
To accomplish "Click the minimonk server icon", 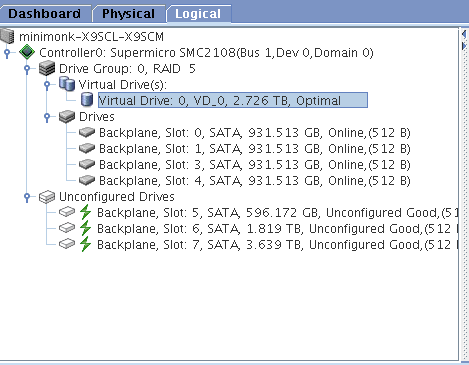I will [x=7, y=36].
